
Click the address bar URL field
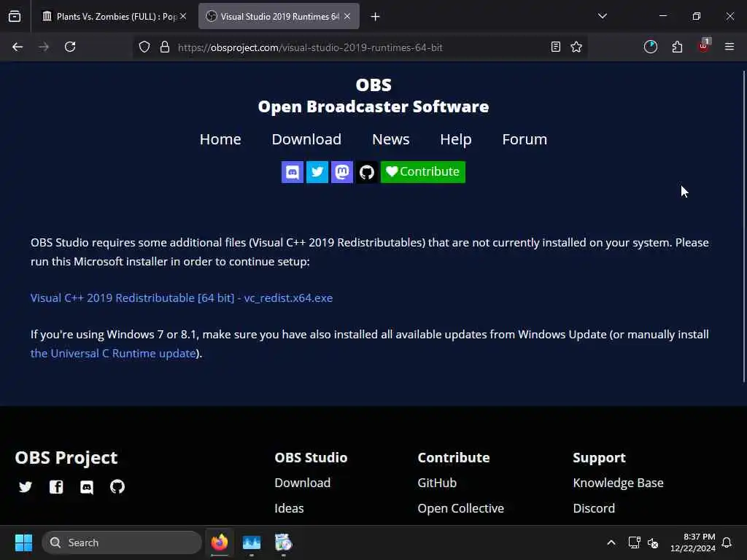pyautogui.click(x=360, y=47)
